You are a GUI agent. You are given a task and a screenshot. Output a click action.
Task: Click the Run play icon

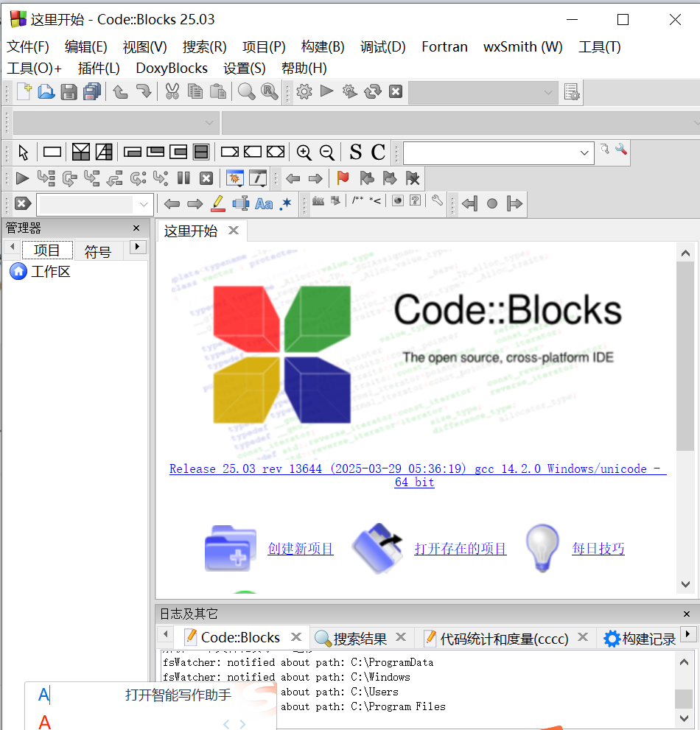coord(327,91)
